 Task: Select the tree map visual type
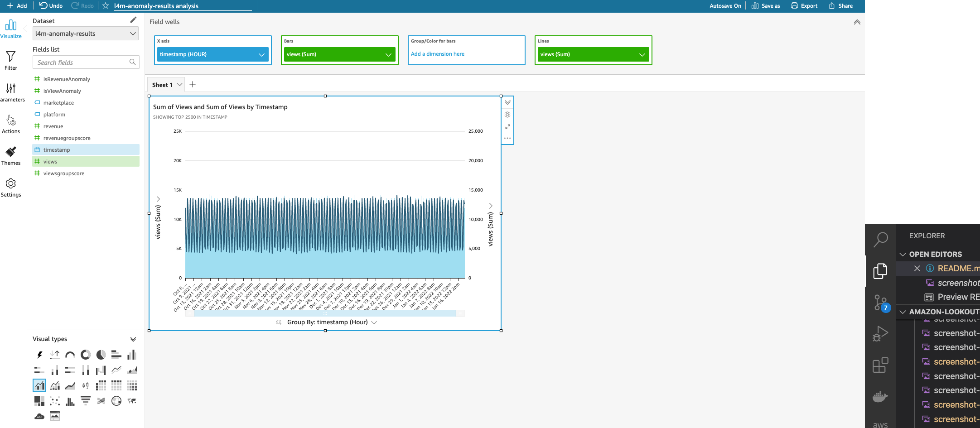click(39, 401)
